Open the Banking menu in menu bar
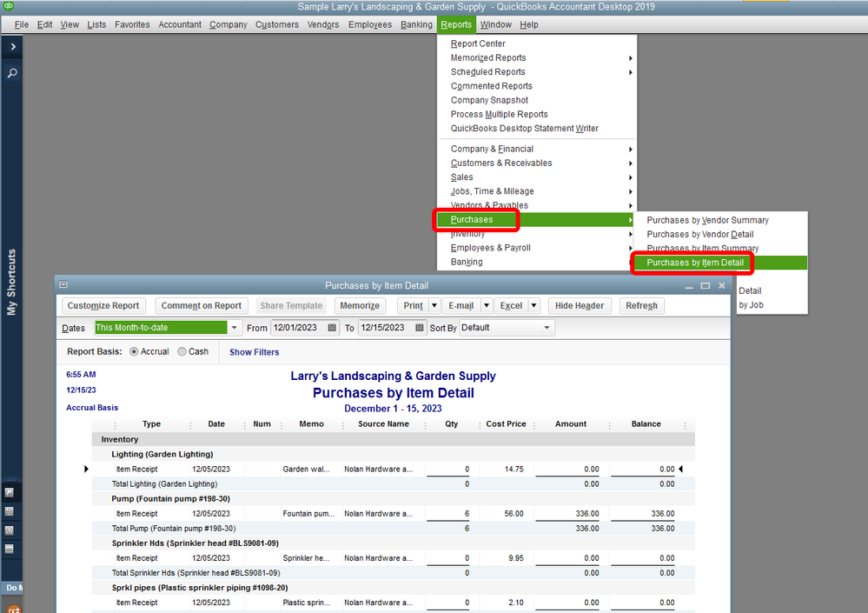This screenshot has height=613, width=868. 416,24
